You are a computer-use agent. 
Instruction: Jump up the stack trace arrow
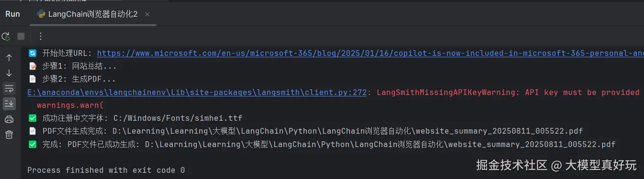(9, 58)
